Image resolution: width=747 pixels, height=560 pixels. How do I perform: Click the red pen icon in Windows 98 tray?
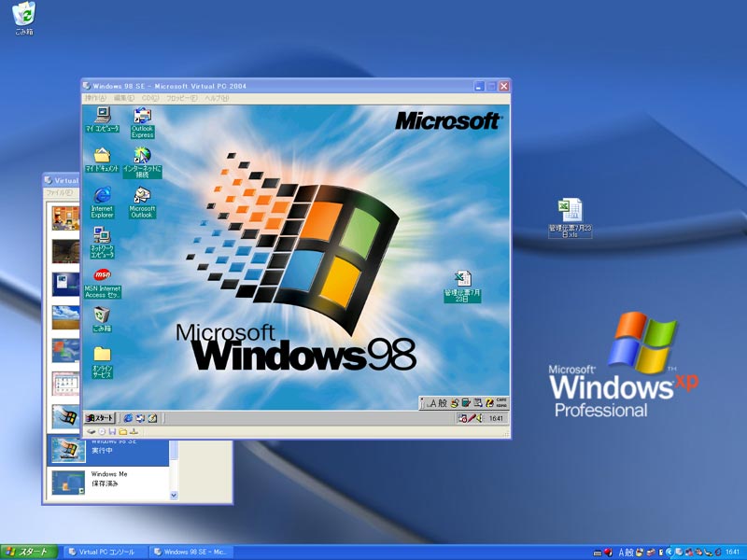click(x=472, y=418)
